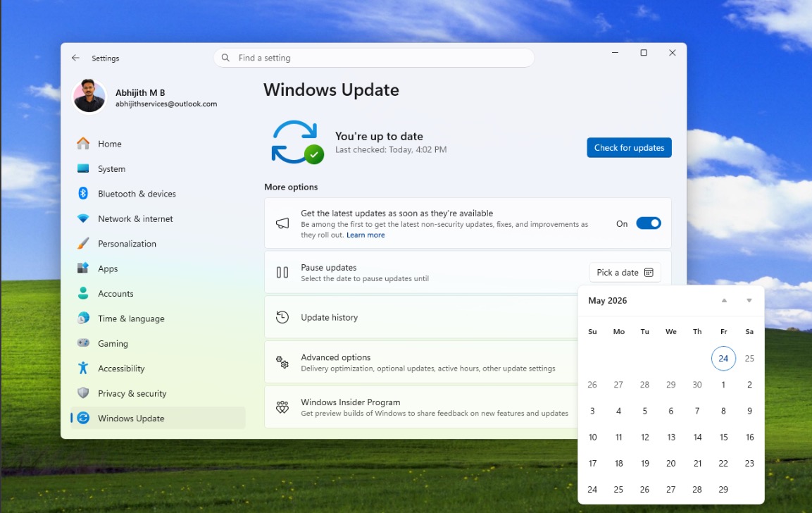812x513 pixels.
Task: Open Gaming settings page
Action: [158, 343]
